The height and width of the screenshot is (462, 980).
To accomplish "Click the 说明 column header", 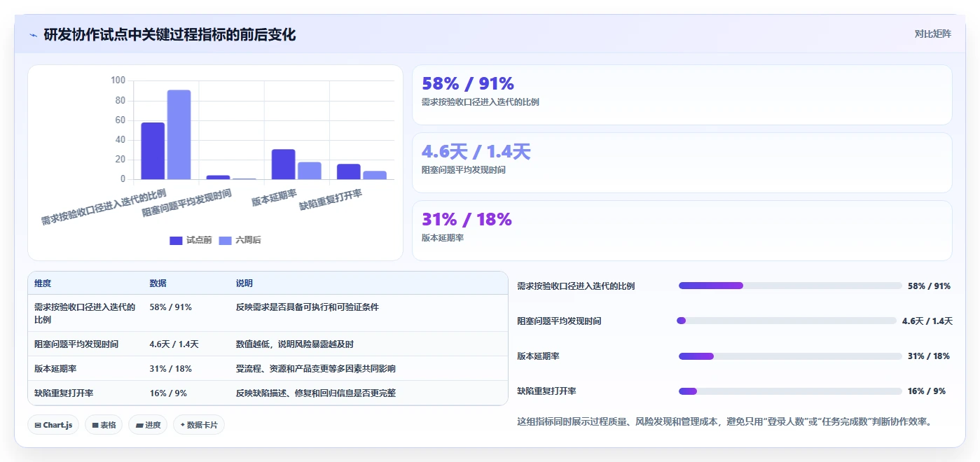I will [244, 283].
